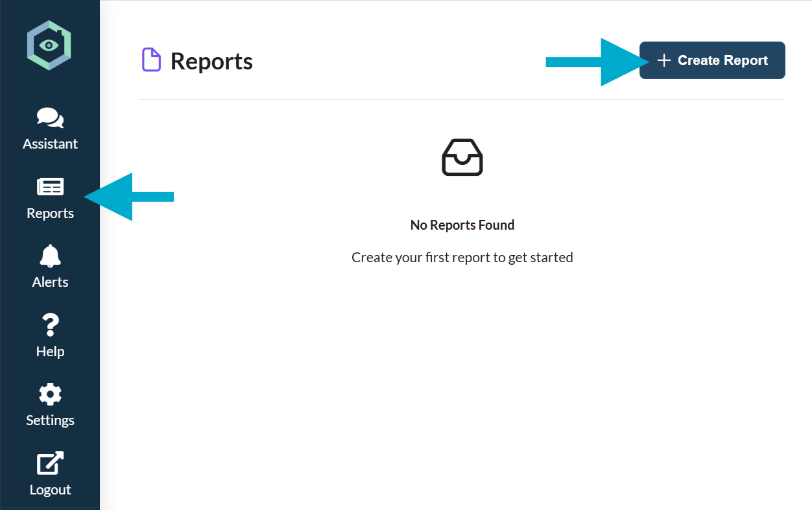812x510 pixels.
Task: Click the Logout external-link icon
Action: [x=50, y=463]
